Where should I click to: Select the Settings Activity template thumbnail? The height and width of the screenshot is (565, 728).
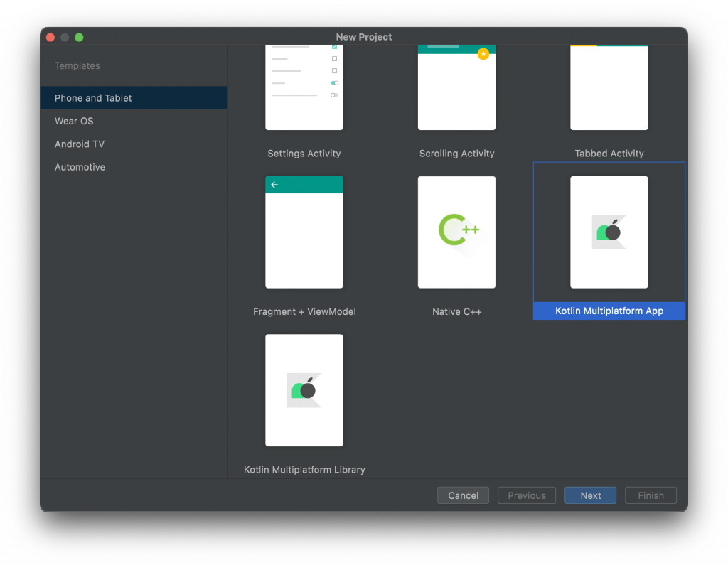pos(304,87)
